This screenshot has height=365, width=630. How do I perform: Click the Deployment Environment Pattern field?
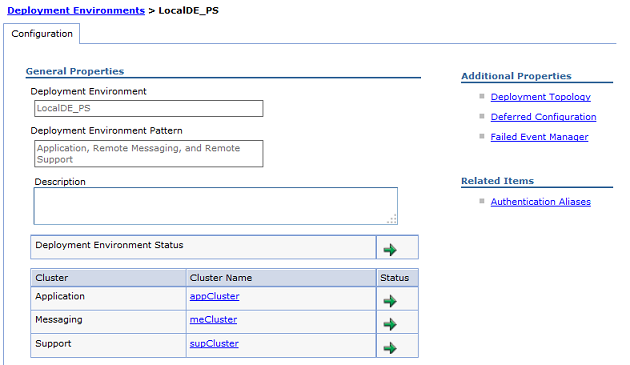pyautogui.click(x=149, y=154)
